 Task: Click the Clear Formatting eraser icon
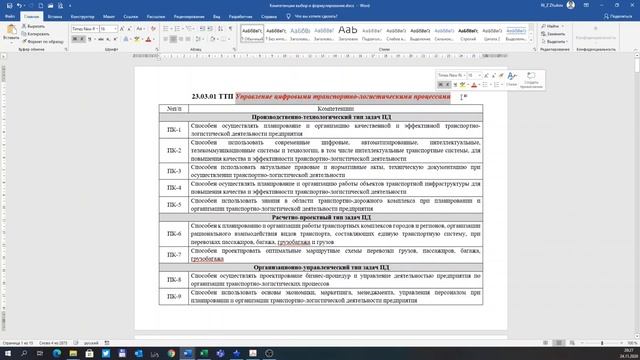tap(153, 29)
